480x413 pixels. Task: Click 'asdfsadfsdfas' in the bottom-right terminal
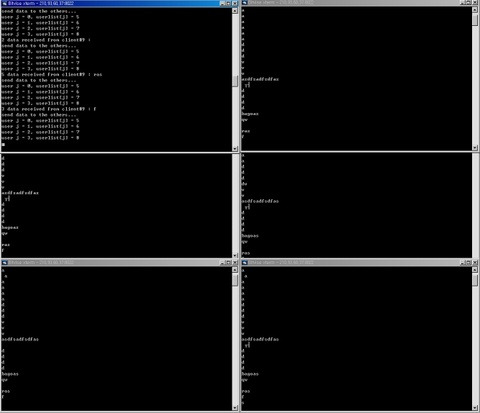[260, 339]
